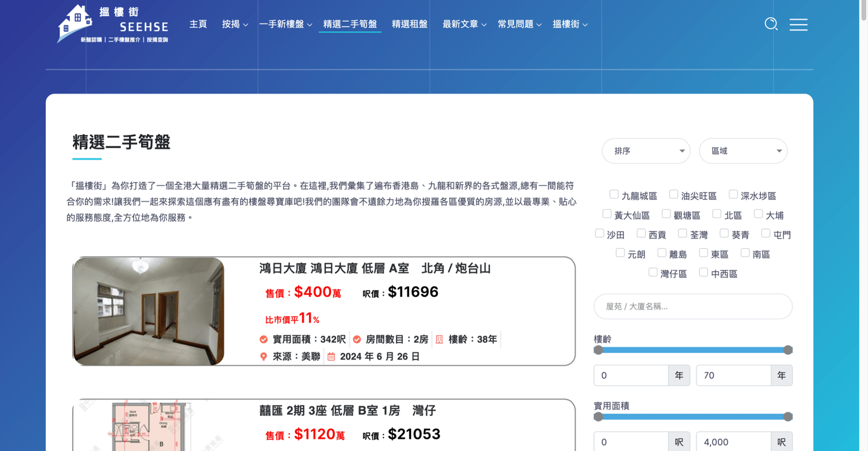Open the 排序 sort dropdown
868x451 pixels.
click(x=646, y=151)
